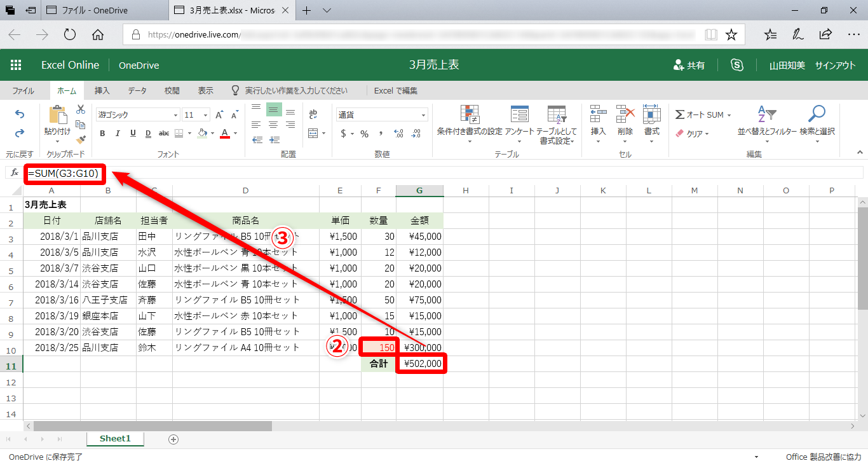Toggle double underline formatting
868x463 pixels.
click(x=148, y=134)
